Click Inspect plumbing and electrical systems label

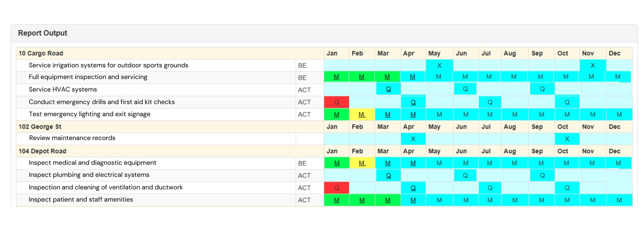pyautogui.click(x=89, y=175)
